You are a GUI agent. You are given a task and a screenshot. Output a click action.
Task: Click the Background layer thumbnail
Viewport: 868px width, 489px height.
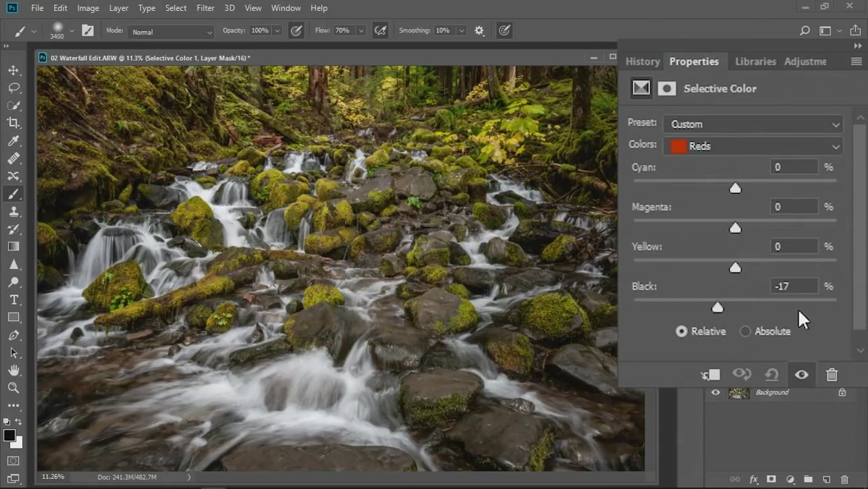click(739, 392)
